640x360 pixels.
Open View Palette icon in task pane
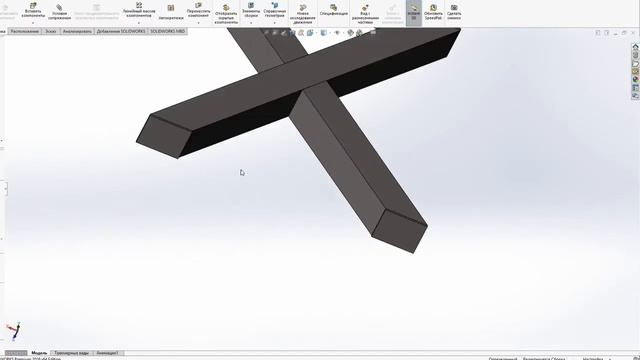pos(635,71)
